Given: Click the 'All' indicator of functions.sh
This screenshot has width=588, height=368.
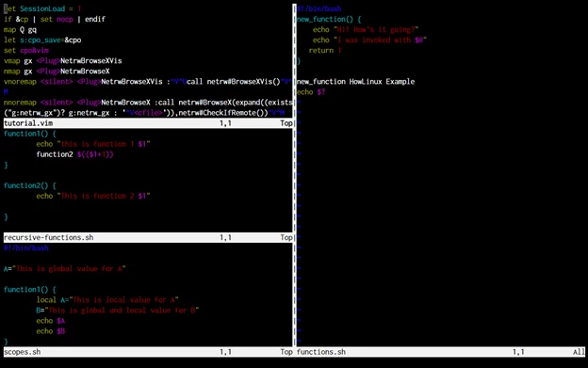Looking at the screenshot, I should 579,352.
